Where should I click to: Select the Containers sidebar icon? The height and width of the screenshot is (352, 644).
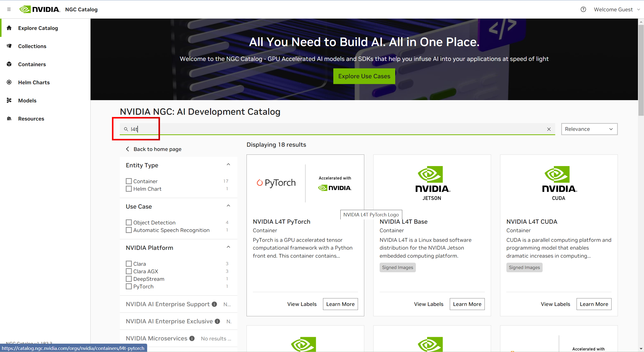tap(9, 64)
